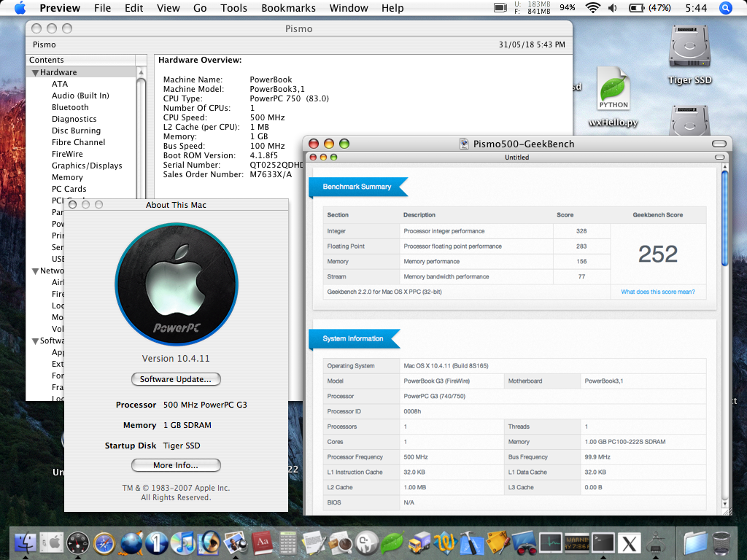Image resolution: width=747 pixels, height=560 pixels.
Task: Select FireWire in Contents list
Action: (x=67, y=154)
